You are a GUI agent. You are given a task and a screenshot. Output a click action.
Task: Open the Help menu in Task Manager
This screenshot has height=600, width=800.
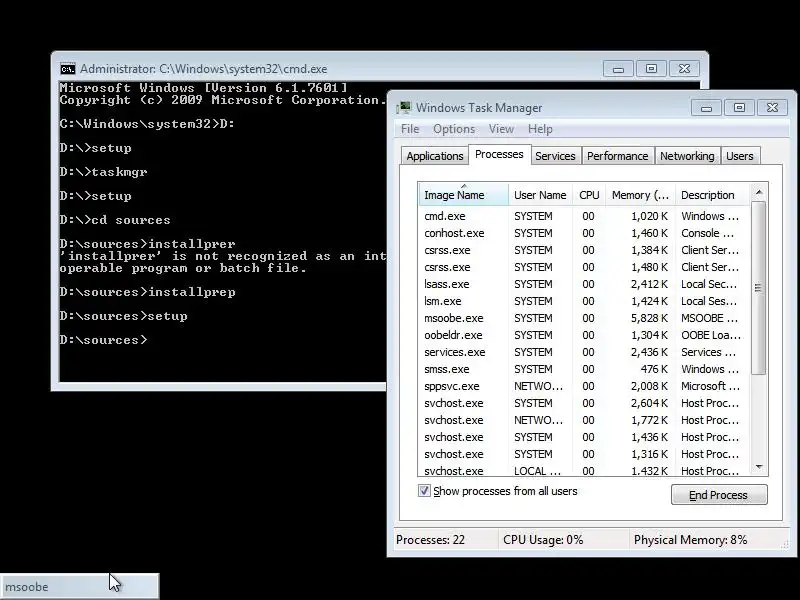tap(540, 129)
